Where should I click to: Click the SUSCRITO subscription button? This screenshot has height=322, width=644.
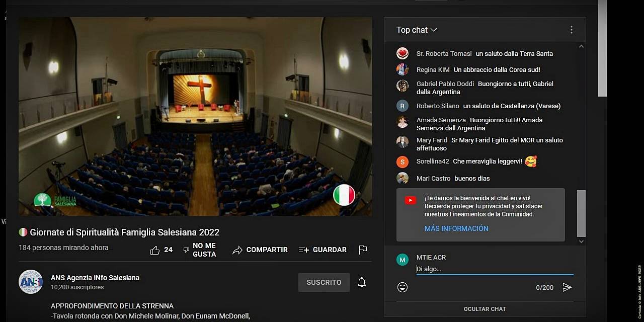(x=324, y=282)
